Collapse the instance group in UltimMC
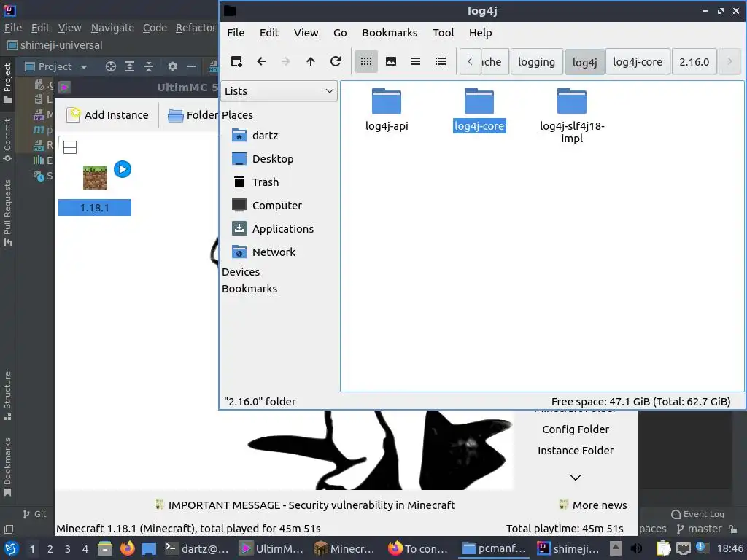Viewport: 747px width, 560px height. [70, 147]
